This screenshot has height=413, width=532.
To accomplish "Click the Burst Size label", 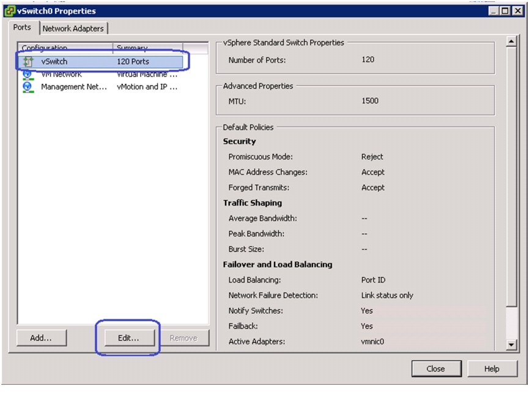I will coord(246,249).
